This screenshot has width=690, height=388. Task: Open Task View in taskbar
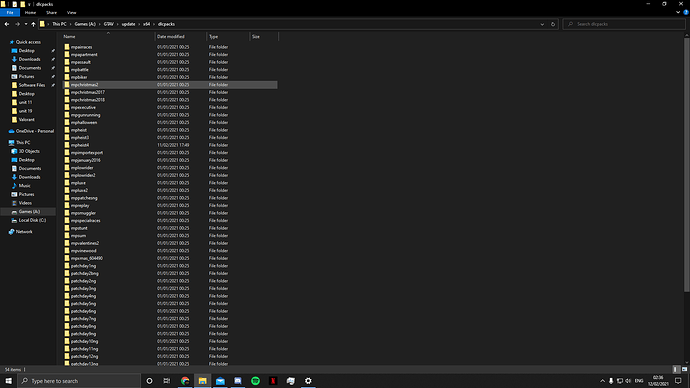click(167, 381)
